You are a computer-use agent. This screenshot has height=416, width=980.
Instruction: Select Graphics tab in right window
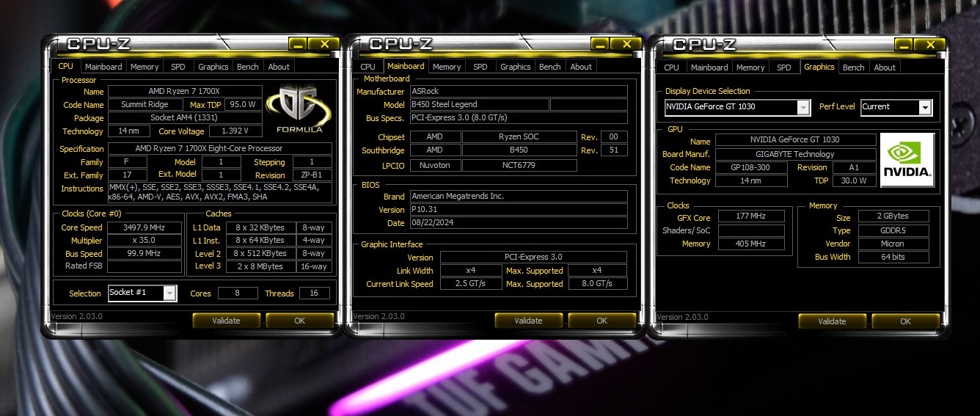click(819, 67)
